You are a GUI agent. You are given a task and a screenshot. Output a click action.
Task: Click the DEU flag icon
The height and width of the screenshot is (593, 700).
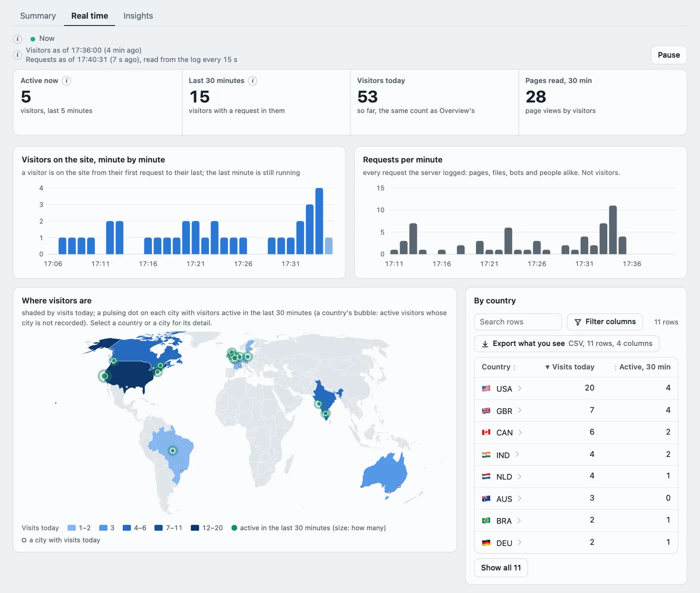486,542
